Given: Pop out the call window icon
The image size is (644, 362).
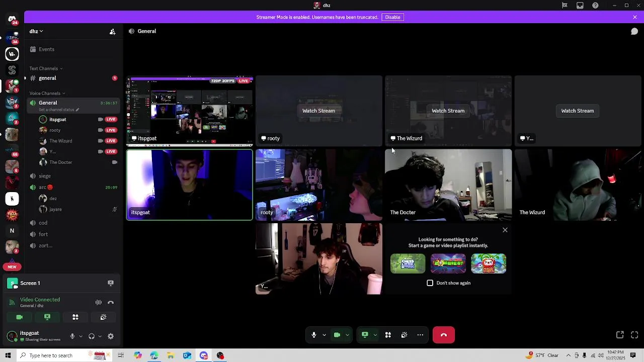Looking at the screenshot, I should point(620,335).
